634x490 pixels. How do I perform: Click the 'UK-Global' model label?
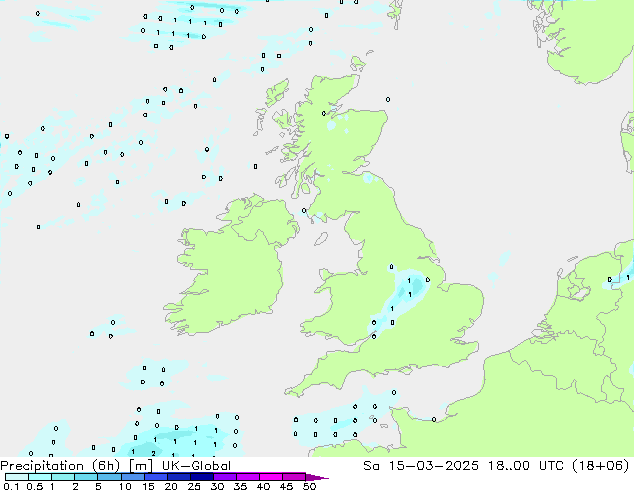point(196,466)
